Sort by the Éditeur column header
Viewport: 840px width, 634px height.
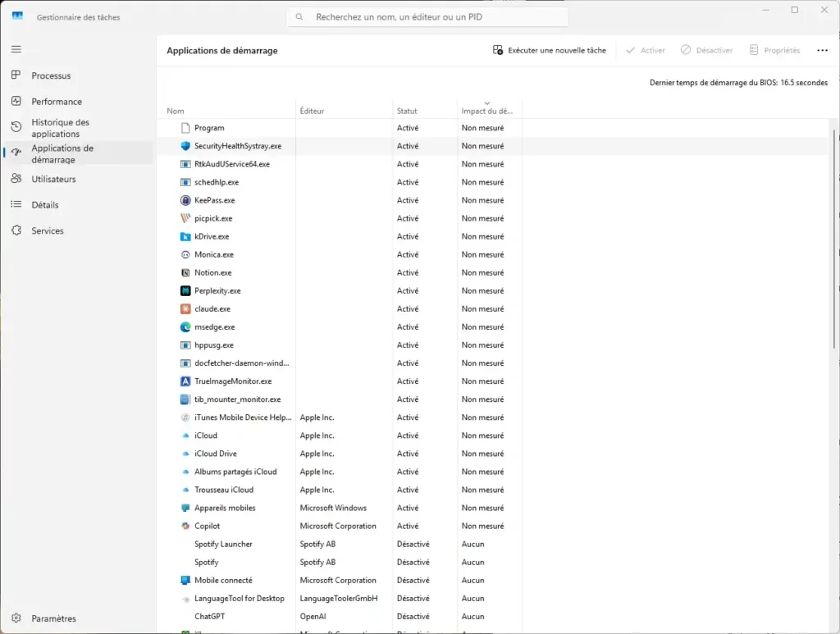click(x=344, y=111)
